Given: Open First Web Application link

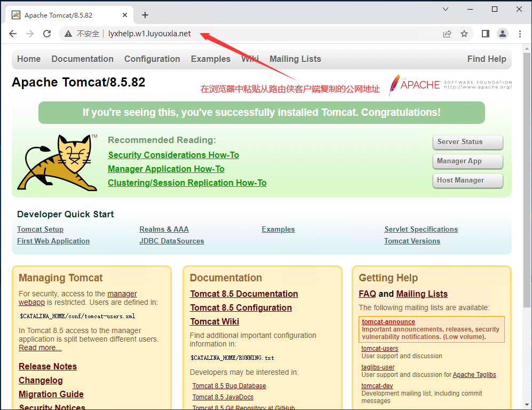Looking at the screenshot, I should point(53,241).
